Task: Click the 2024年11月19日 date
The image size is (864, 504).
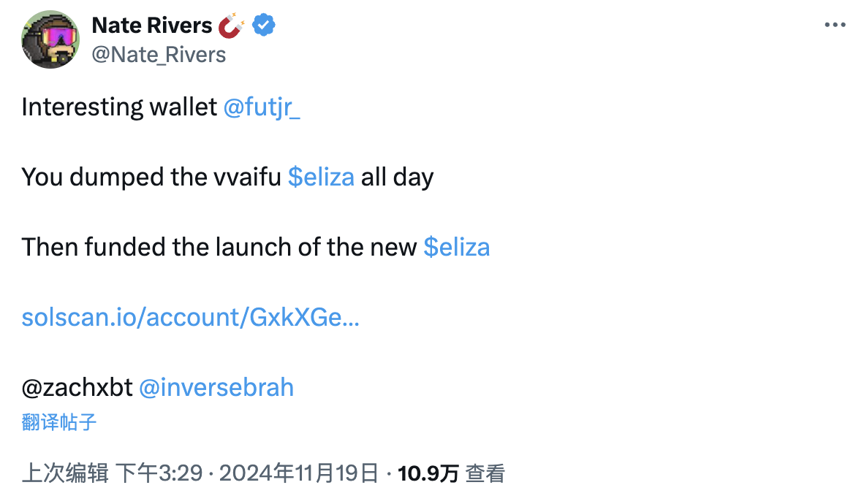Action: tap(299, 473)
